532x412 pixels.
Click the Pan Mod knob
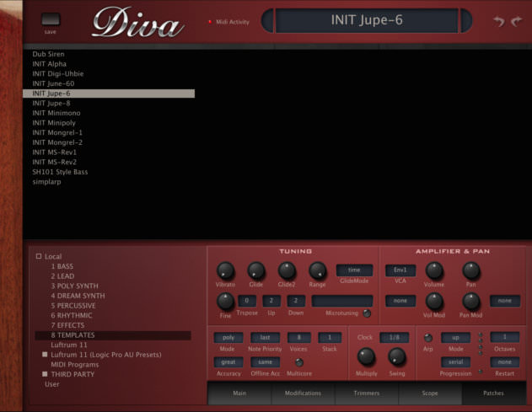click(x=471, y=301)
